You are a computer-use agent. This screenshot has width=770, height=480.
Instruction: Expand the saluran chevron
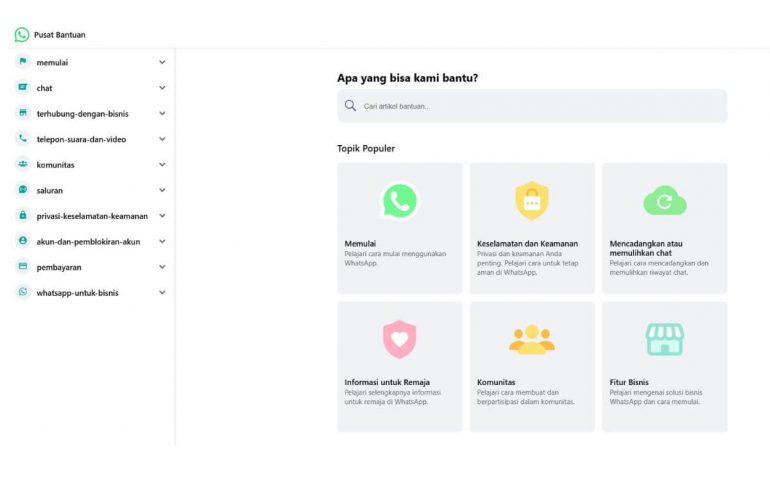click(162, 190)
